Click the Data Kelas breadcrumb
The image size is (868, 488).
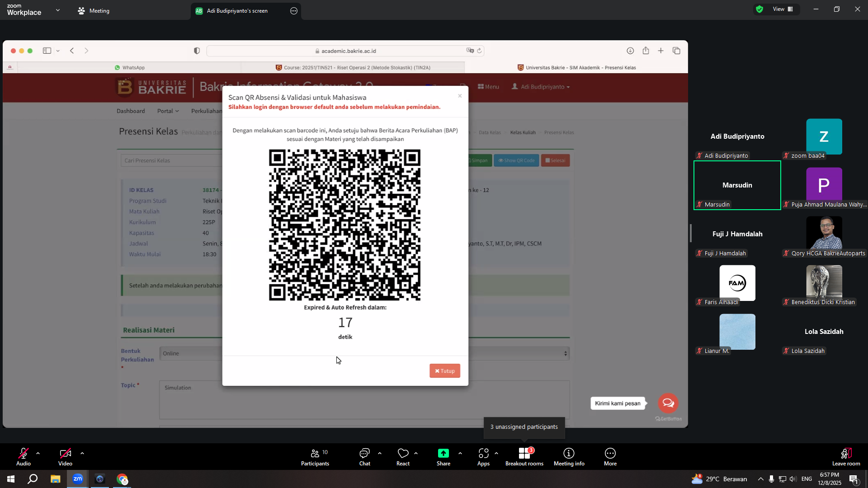coord(490,132)
